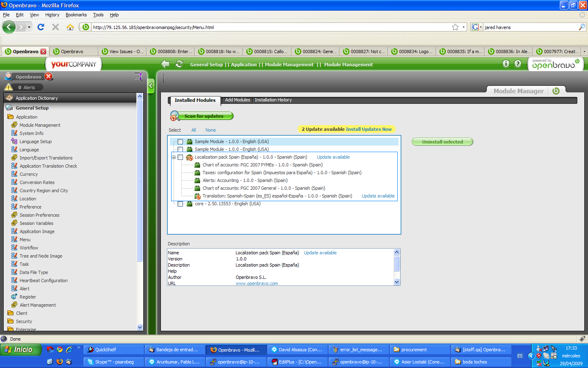Viewport: 588px width, 368px height.
Task: Open the About info icon in header
Action: 506,63
